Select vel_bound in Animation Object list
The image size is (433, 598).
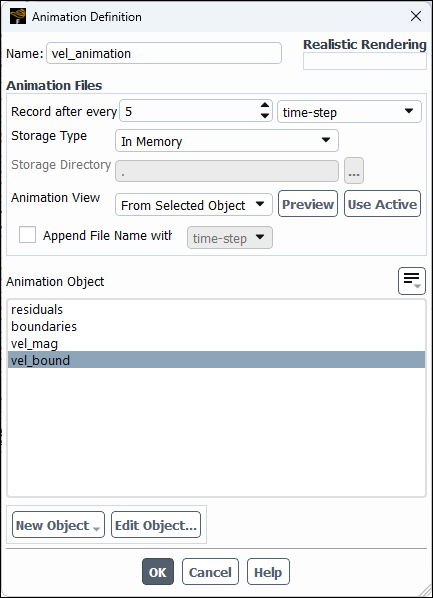click(x=216, y=360)
